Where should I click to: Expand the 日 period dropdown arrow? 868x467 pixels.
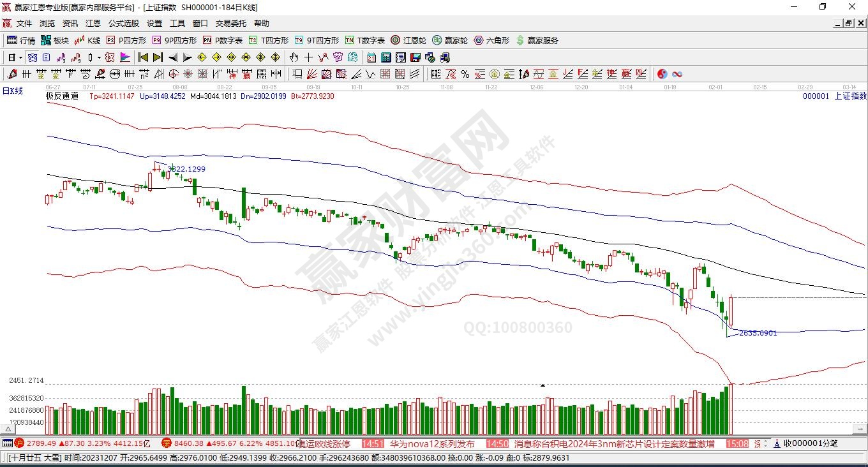[x=20, y=57]
